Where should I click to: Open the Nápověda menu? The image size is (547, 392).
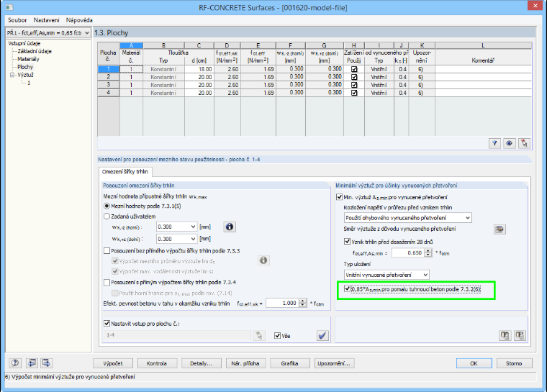79,20
